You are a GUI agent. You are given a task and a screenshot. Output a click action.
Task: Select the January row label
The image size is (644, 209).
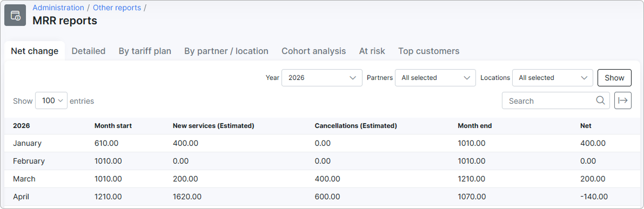27,143
